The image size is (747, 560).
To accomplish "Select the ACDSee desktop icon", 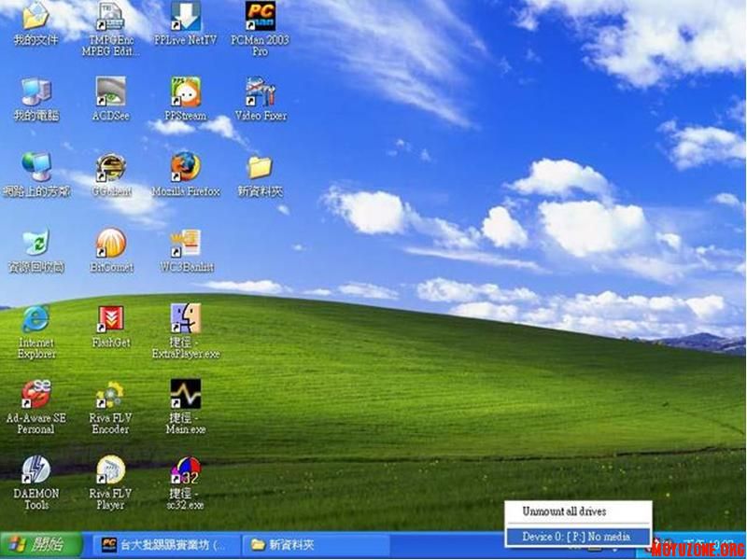I will tap(110, 93).
